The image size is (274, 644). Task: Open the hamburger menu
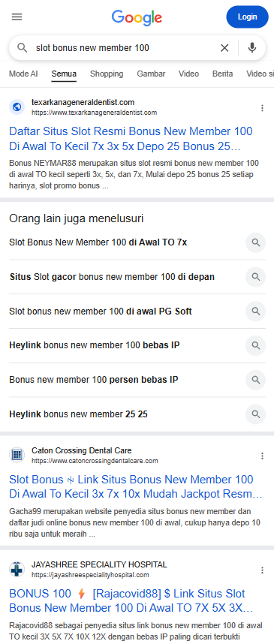[17, 17]
